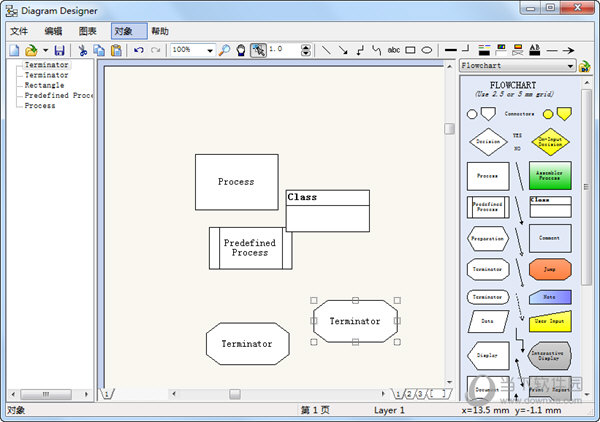Pick the blue Note shape
The image size is (600, 422).
550,297
